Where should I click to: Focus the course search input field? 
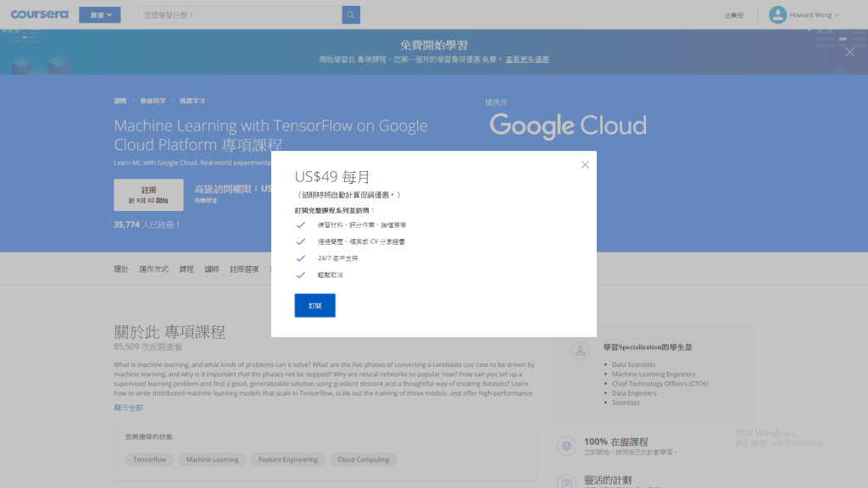(x=240, y=15)
